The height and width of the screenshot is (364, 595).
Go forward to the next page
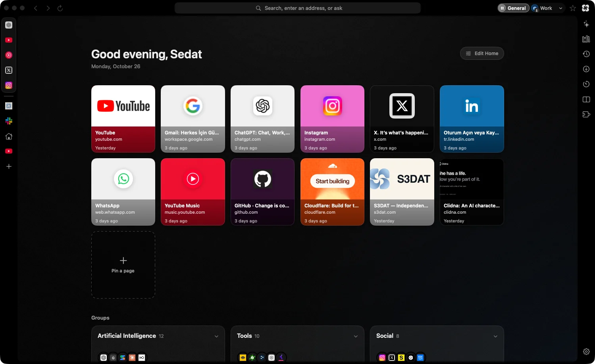coord(48,8)
